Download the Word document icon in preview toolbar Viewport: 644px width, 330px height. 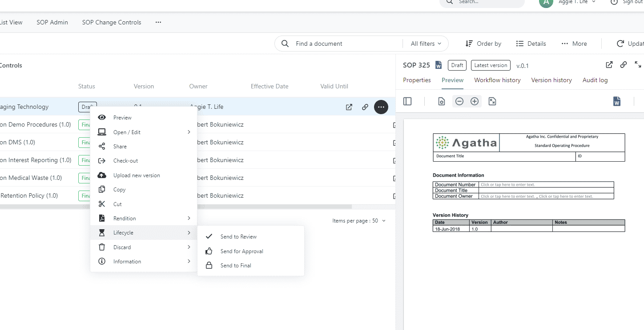click(617, 101)
